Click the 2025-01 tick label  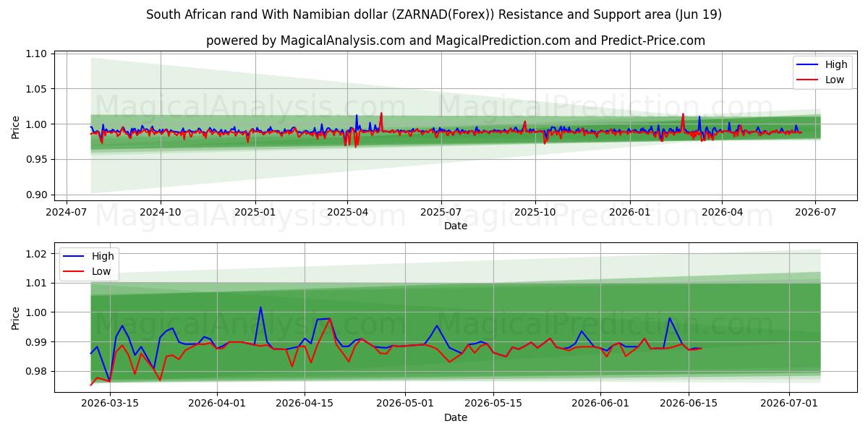click(255, 212)
